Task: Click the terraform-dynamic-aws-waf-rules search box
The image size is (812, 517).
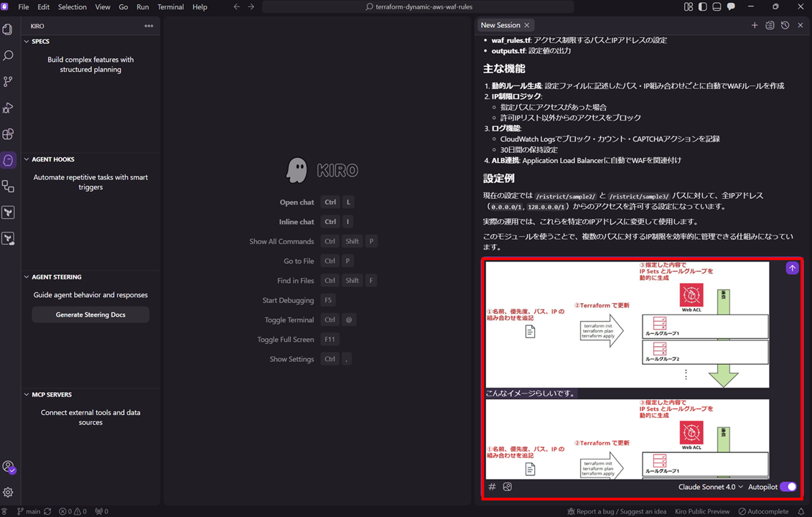Action: [419, 6]
